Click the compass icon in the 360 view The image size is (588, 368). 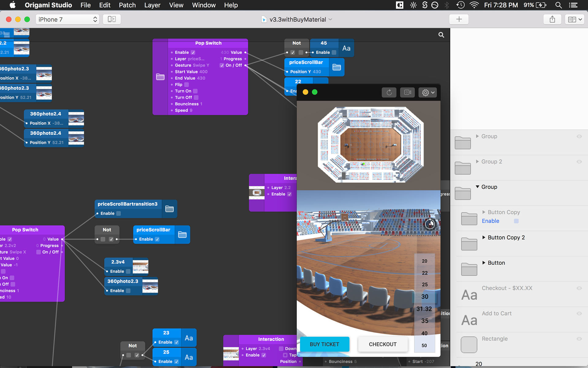430,224
